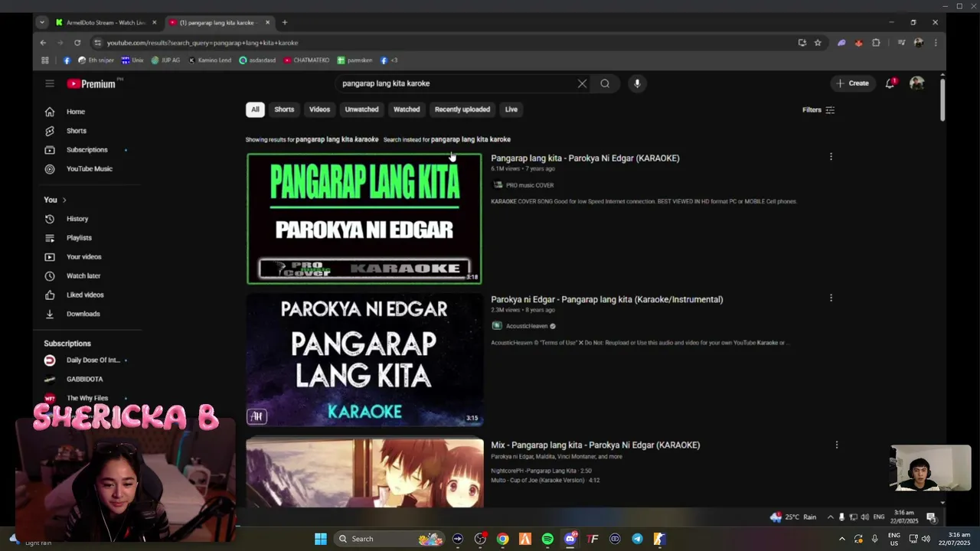Open Your videos in the sidebar
980x551 pixels.
(x=83, y=257)
